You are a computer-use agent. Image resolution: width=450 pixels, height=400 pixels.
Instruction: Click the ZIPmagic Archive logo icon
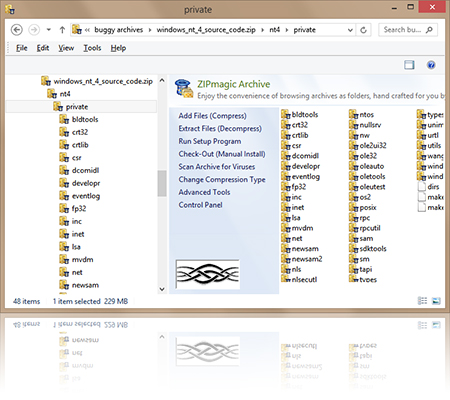(x=184, y=89)
